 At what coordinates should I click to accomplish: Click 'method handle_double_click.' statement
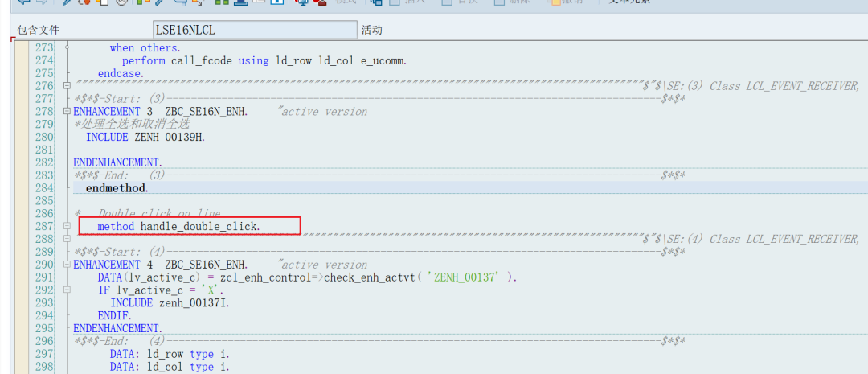click(x=178, y=226)
